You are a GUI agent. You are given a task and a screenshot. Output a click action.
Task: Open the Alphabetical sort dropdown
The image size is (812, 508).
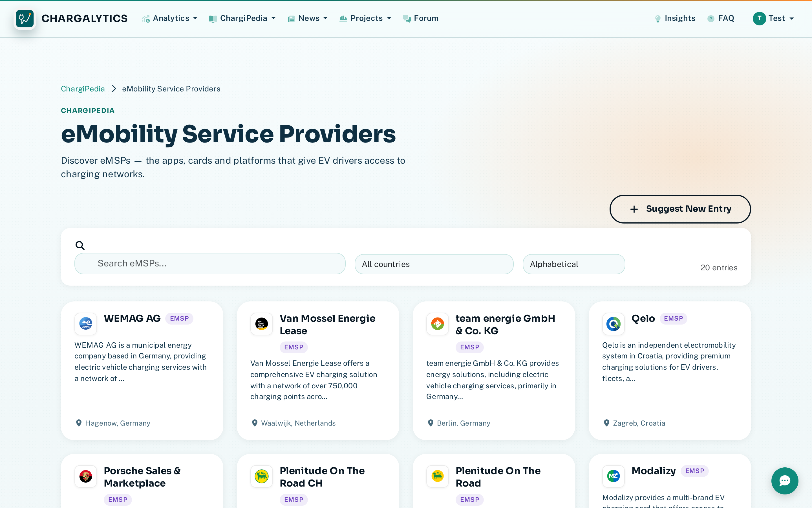574,264
